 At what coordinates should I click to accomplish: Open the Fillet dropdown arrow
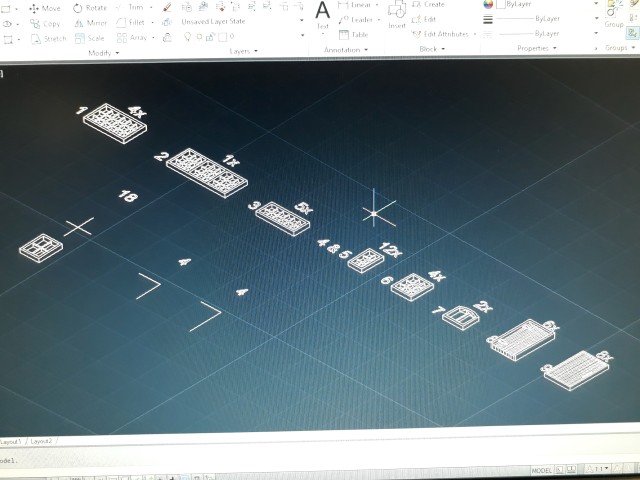(152, 22)
